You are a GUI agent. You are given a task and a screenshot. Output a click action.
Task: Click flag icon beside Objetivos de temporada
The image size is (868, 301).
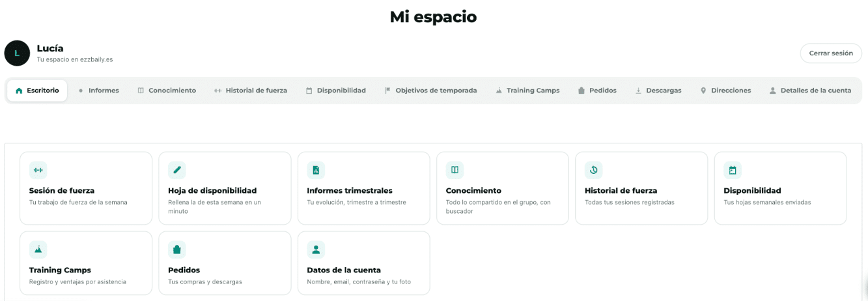click(388, 91)
